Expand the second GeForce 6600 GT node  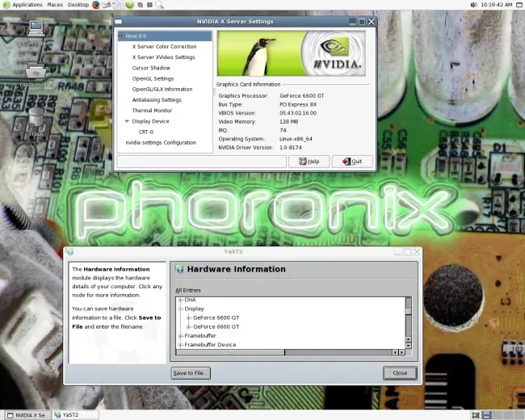(189, 326)
